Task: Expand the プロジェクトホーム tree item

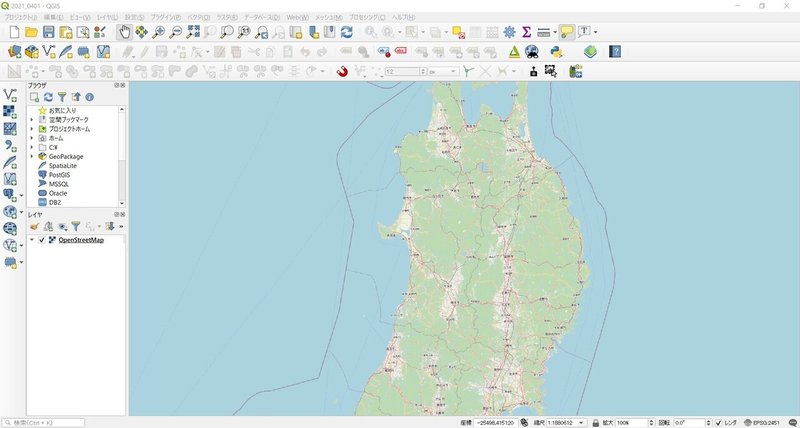Action: pyautogui.click(x=32, y=129)
